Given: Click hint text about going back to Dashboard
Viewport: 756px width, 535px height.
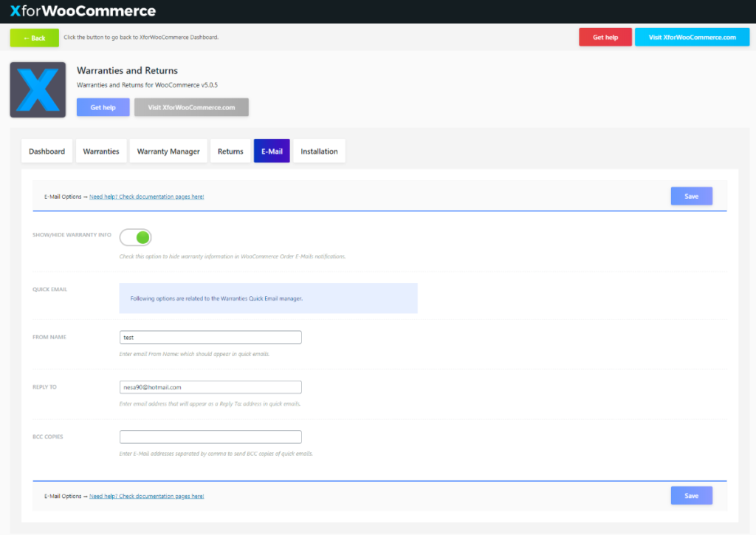Looking at the screenshot, I should 141,37.
